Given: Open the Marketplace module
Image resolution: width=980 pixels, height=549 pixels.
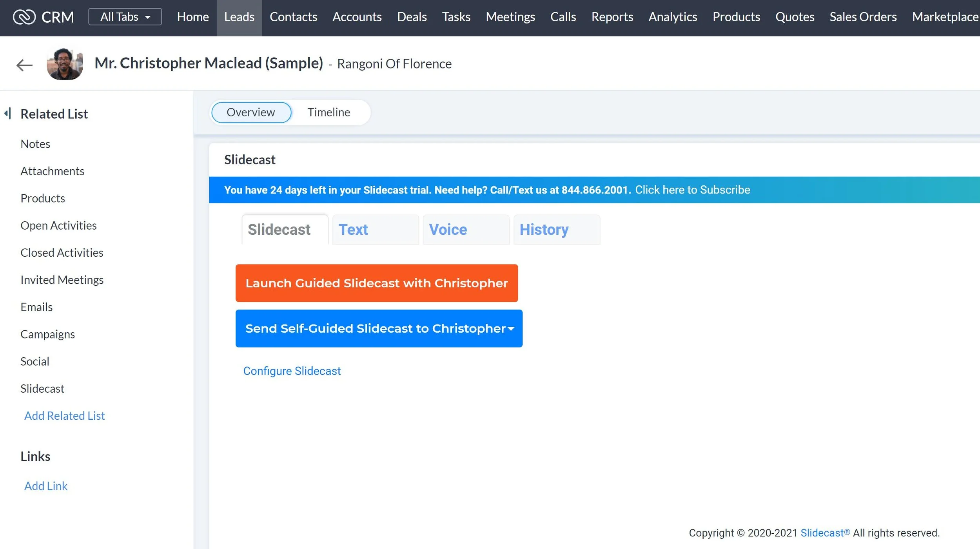Looking at the screenshot, I should 945,17.
